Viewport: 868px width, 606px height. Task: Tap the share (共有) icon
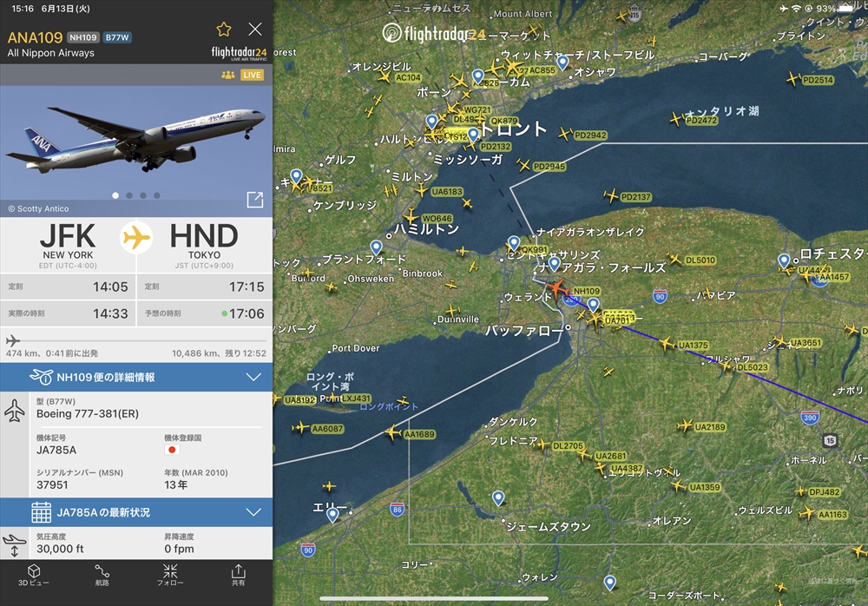pos(238,575)
